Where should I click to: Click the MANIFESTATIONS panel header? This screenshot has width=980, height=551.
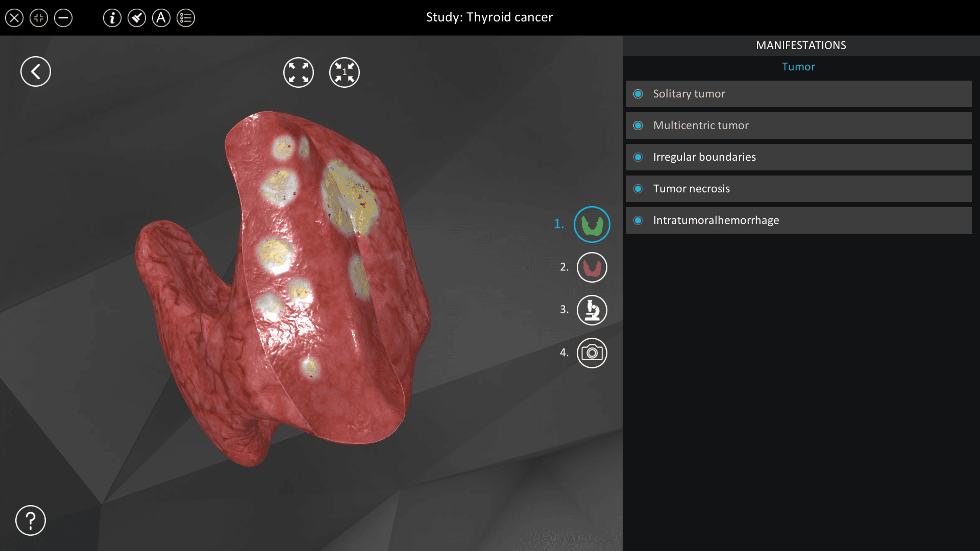(801, 45)
